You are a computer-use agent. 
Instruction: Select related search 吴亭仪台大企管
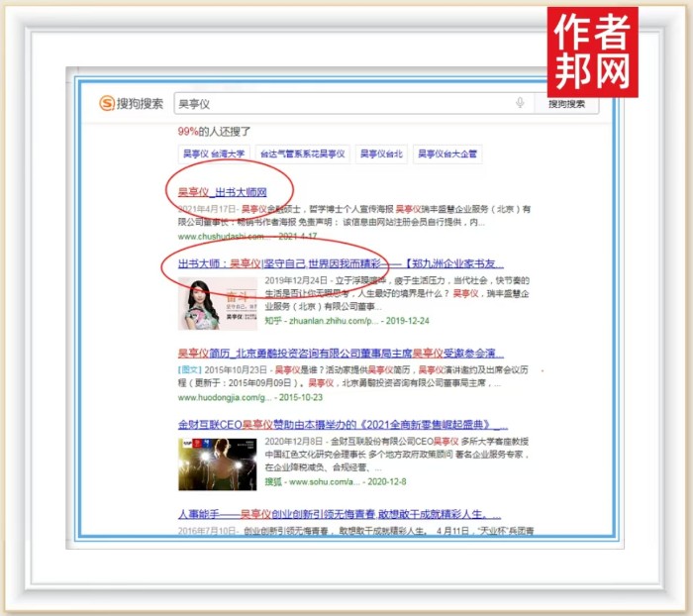click(x=447, y=154)
